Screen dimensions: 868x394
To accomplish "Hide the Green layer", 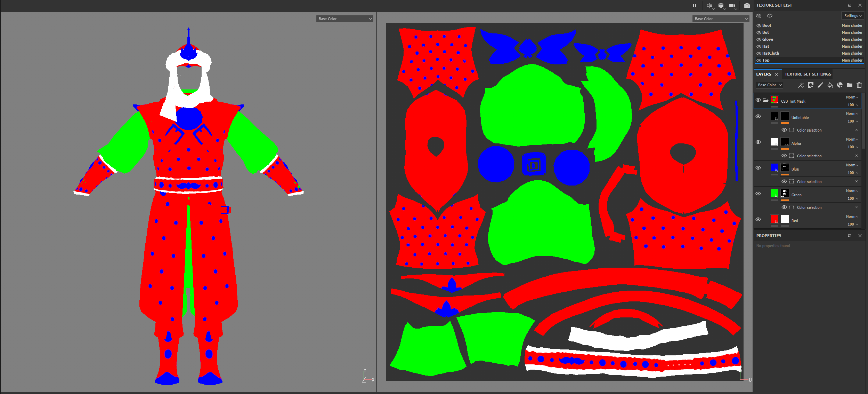I will [758, 194].
